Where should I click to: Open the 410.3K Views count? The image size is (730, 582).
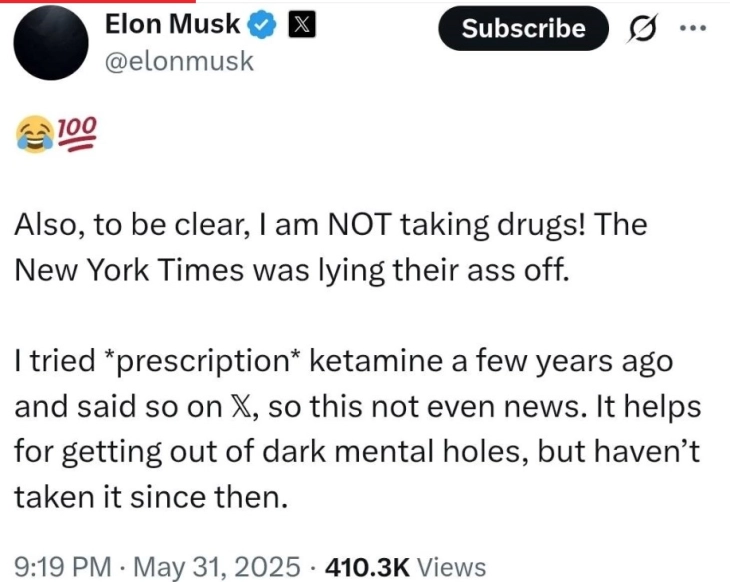(397, 568)
